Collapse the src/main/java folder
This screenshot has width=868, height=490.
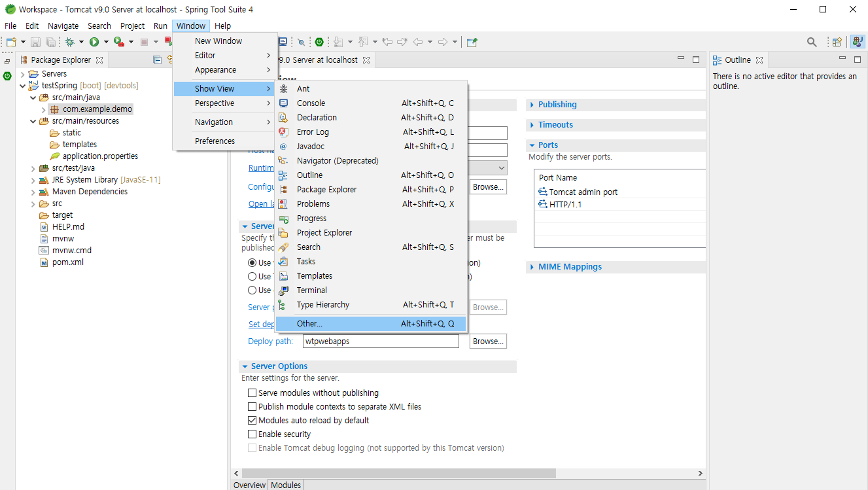pos(33,97)
